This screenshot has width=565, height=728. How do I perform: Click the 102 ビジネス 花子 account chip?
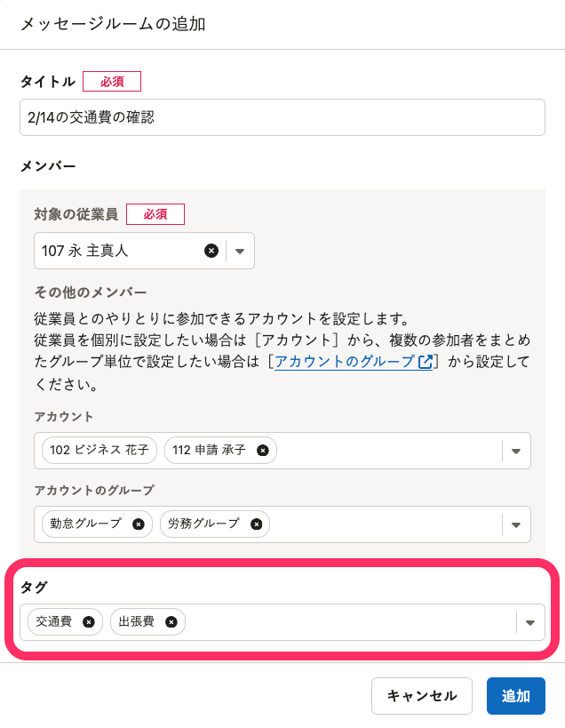click(99, 451)
